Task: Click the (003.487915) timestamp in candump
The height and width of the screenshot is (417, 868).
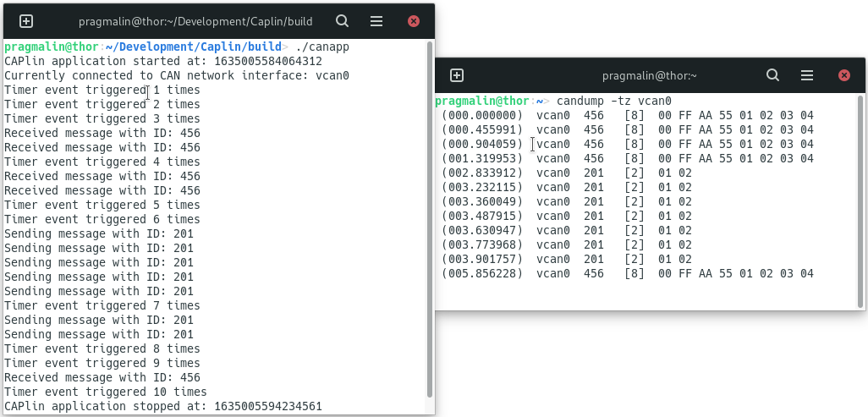Action: pos(482,216)
